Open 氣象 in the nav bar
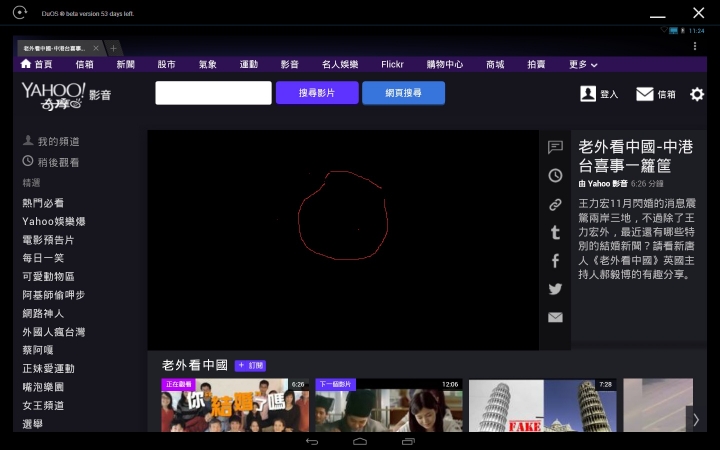 point(208,64)
